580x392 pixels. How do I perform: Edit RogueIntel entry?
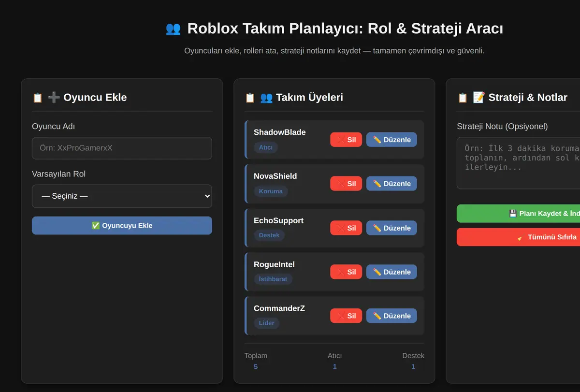click(x=391, y=272)
